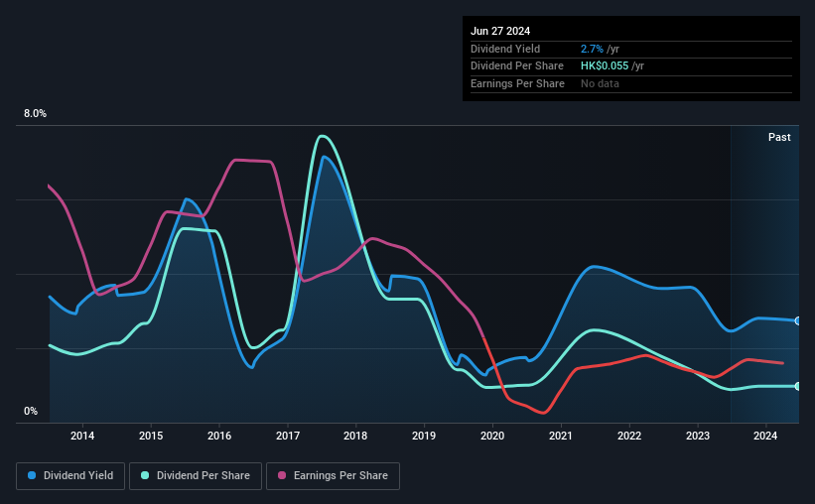Click the teal Dividend Per Share legend dot
Viewport: 815px width, 504px height.
click(x=145, y=475)
